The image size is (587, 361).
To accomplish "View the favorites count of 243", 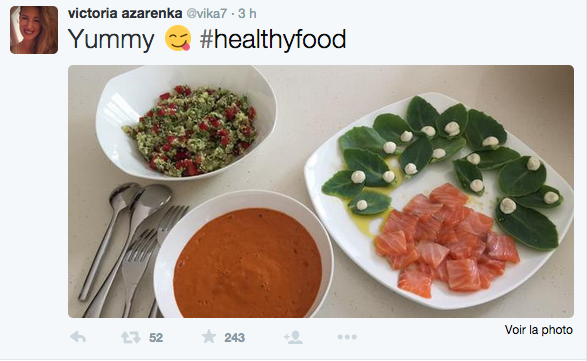I will pos(234,338).
